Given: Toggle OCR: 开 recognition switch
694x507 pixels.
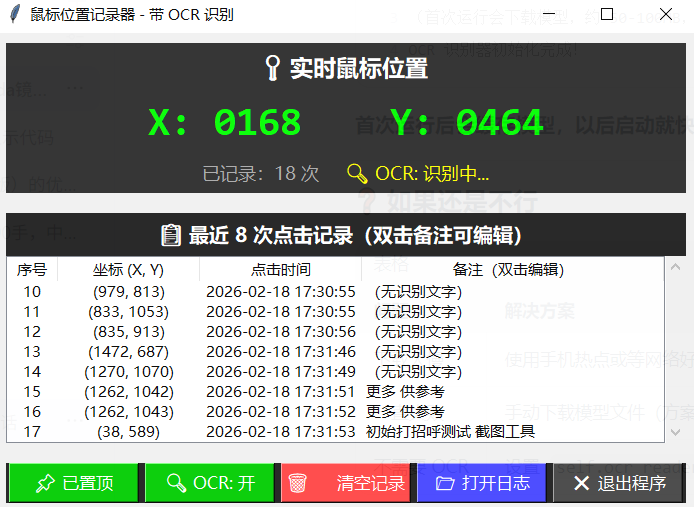Looking at the screenshot, I should [x=210, y=483].
